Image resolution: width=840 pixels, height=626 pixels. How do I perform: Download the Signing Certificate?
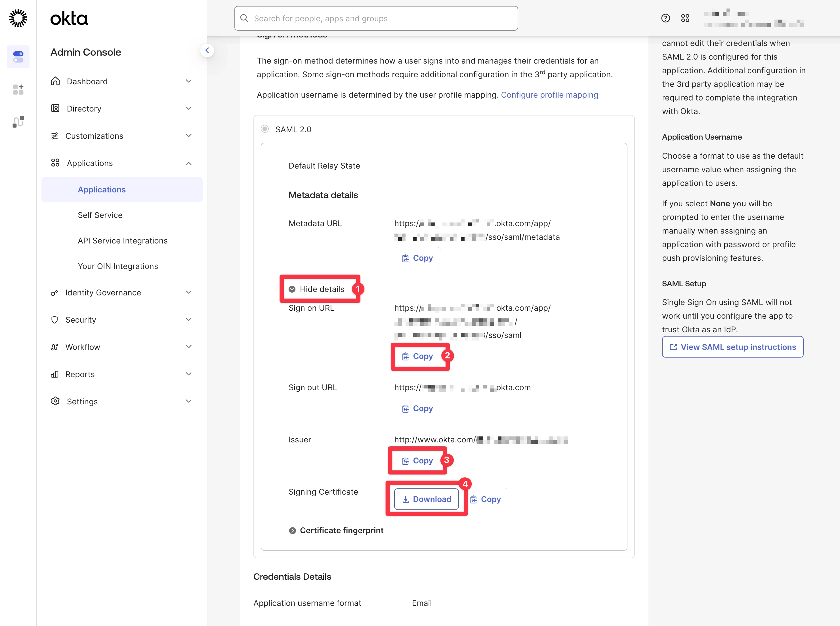click(x=426, y=499)
